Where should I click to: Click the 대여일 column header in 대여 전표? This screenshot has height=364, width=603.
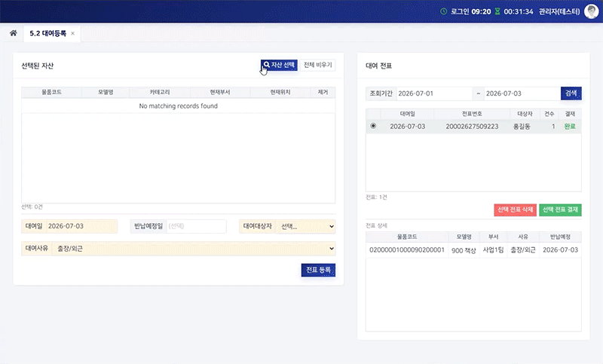pyautogui.click(x=407, y=114)
